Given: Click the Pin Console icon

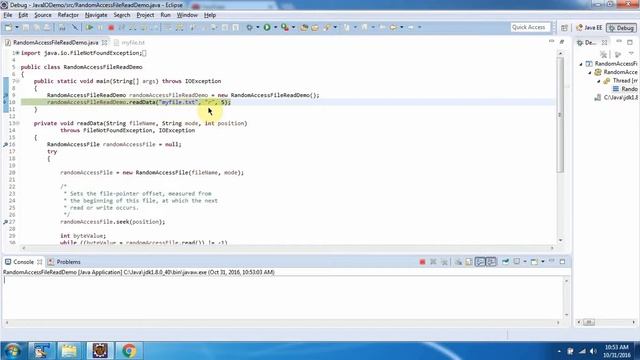Looking at the screenshot, I should (505, 262).
